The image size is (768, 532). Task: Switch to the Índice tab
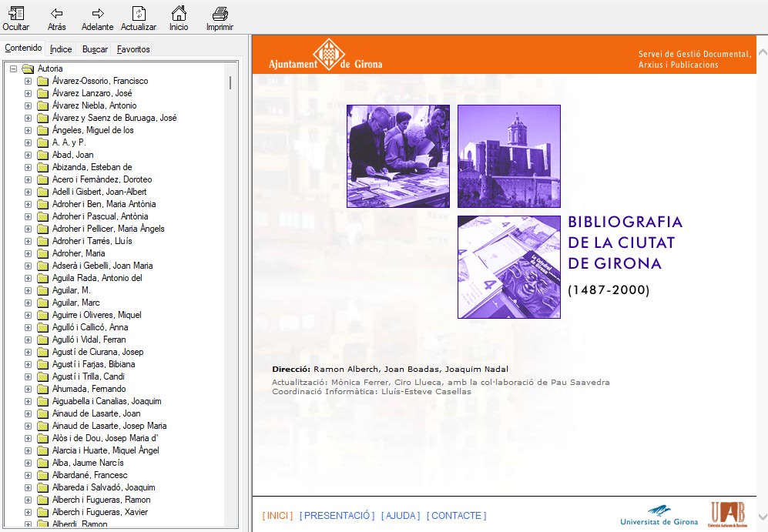(x=61, y=49)
